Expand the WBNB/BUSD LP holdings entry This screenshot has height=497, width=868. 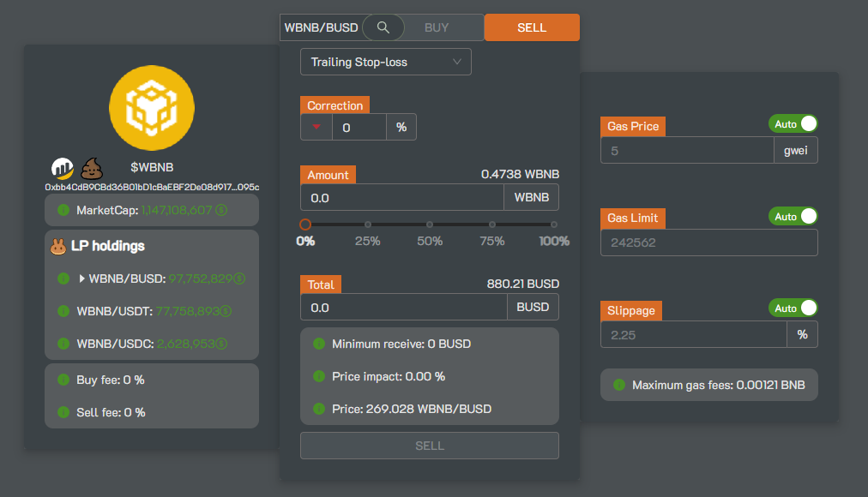coord(82,278)
